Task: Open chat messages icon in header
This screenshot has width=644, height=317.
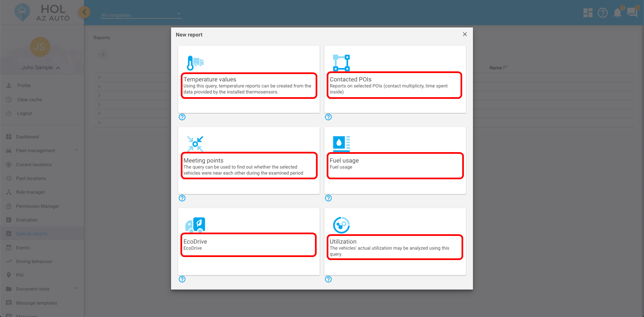Action: click(x=632, y=13)
